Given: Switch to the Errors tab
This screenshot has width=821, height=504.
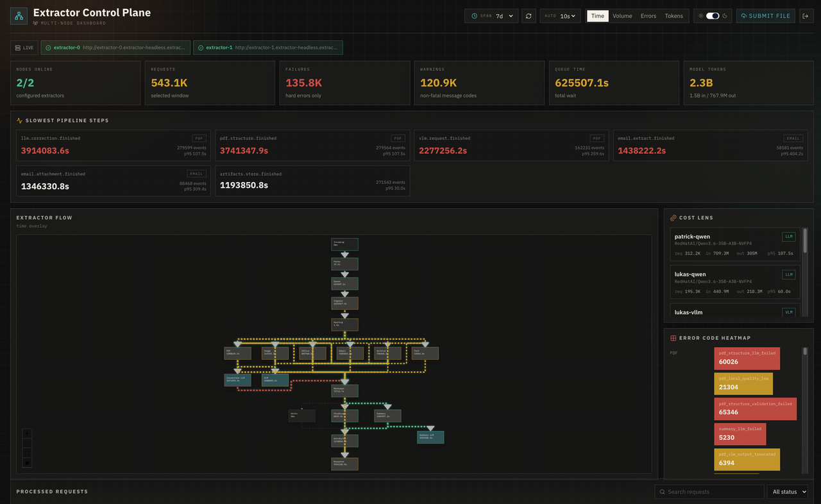Looking at the screenshot, I should pos(648,16).
